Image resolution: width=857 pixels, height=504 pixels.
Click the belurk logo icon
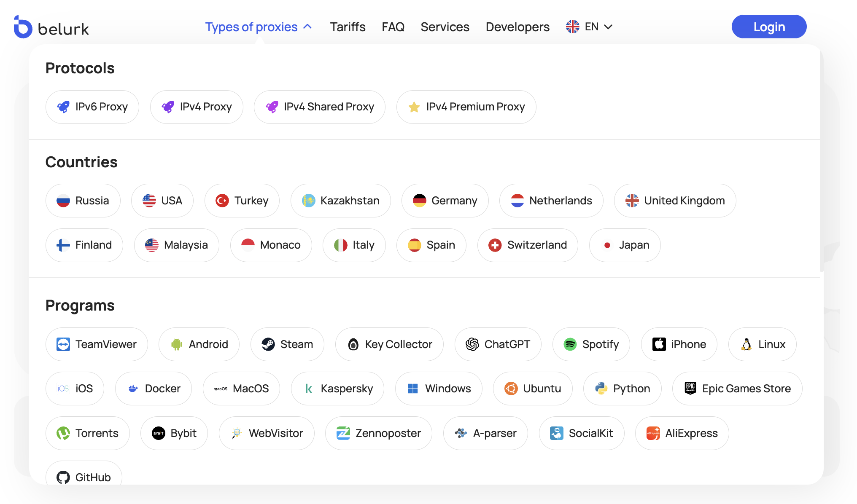click(x=23, y=27)
